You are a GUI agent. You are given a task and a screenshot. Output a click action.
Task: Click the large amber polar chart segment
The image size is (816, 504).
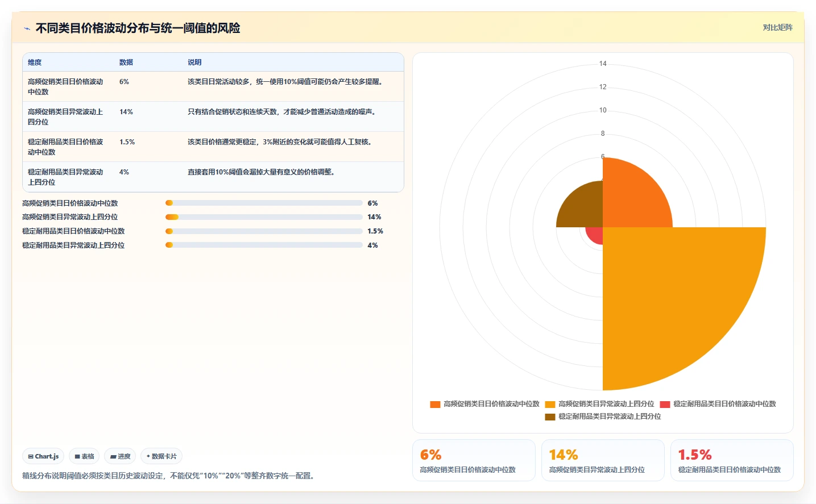coord(671,295)
